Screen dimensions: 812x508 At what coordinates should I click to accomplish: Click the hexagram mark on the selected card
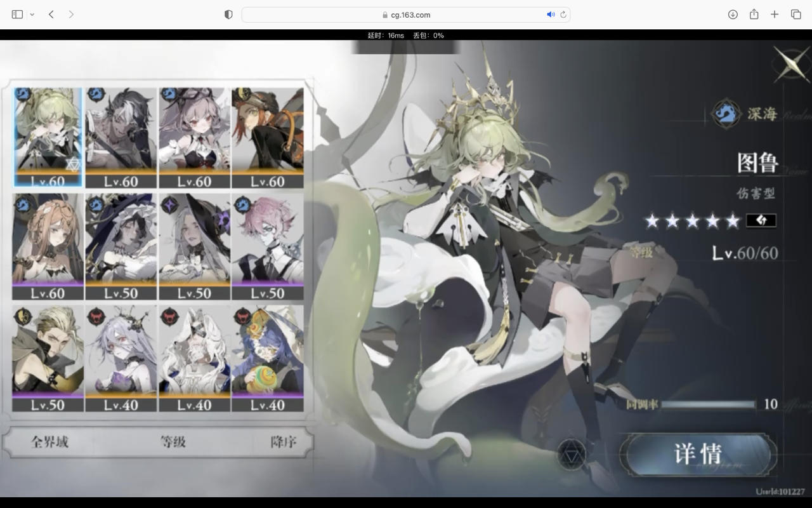pyautogui.click(x=74, y=166)
